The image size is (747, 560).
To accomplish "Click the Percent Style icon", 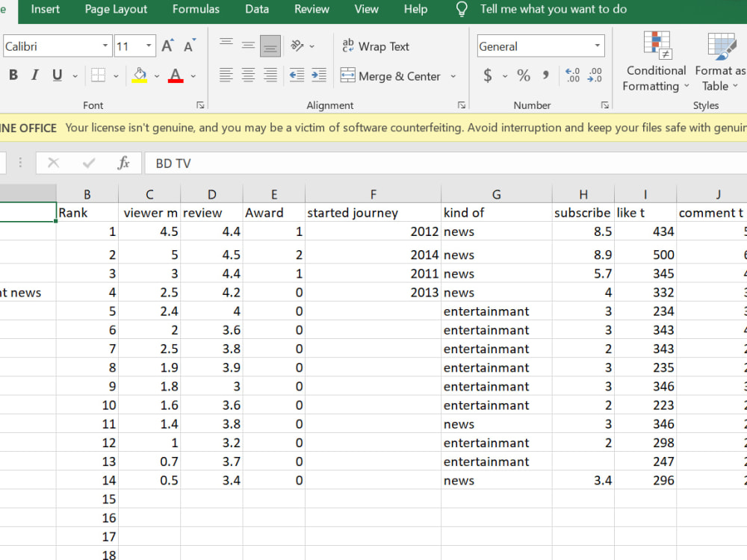I will [524, 75].
